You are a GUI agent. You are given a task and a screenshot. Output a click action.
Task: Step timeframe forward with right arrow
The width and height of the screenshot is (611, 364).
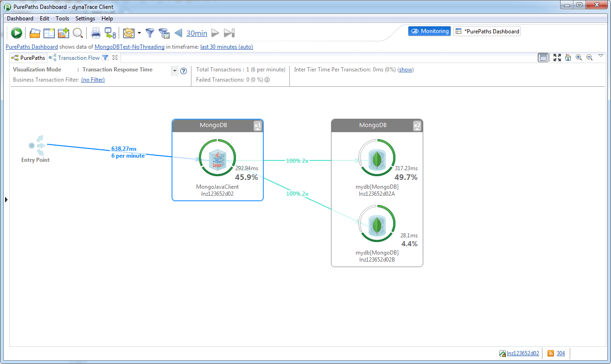point(215,33)
